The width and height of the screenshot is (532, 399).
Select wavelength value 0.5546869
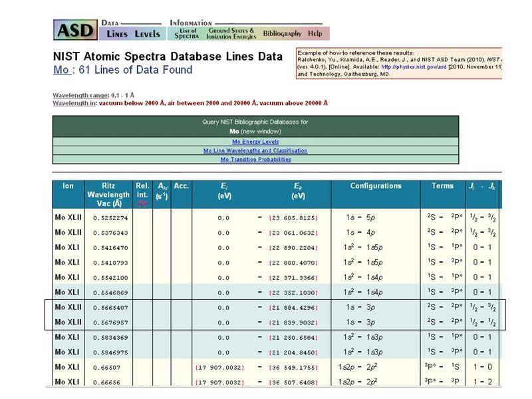[110, 293]
